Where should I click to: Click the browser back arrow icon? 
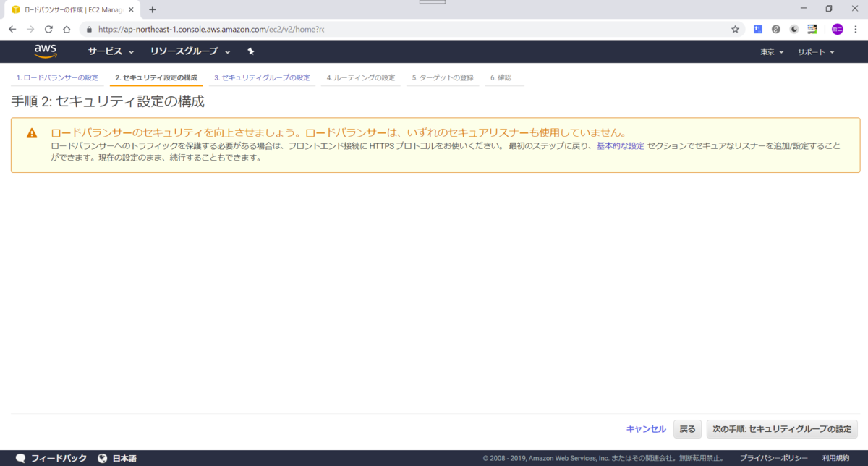[x=12, y=29]
